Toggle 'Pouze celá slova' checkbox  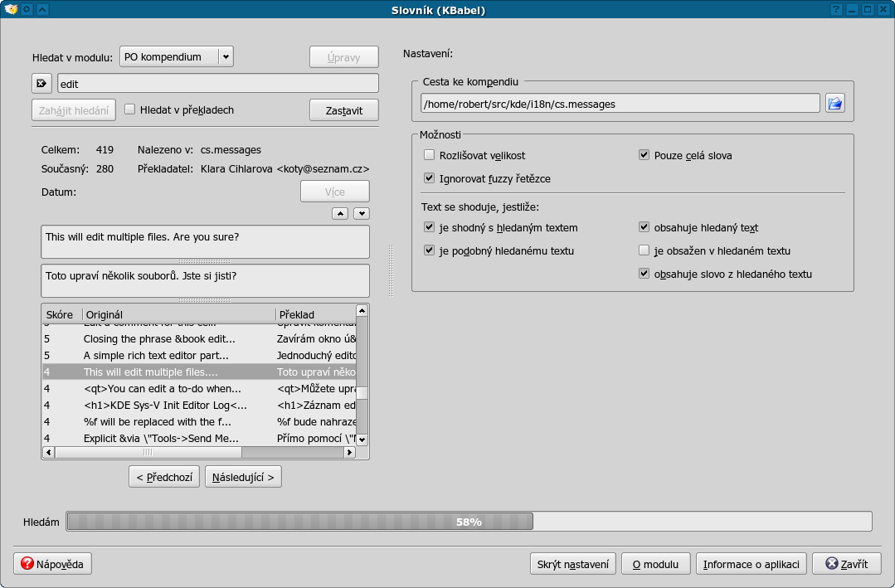click(644, 155)
